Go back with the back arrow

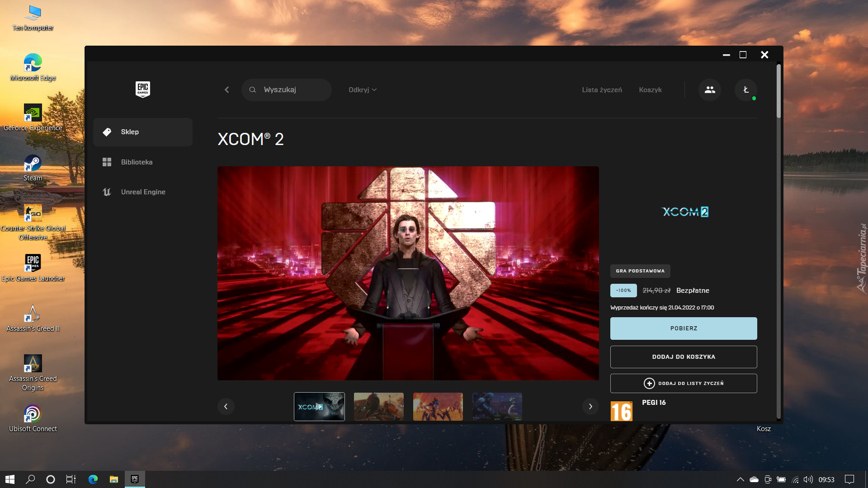[227, 90]
